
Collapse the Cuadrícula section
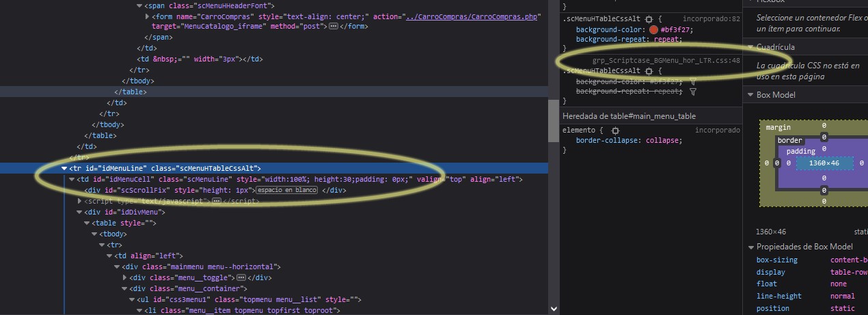(x=750, y=47)
